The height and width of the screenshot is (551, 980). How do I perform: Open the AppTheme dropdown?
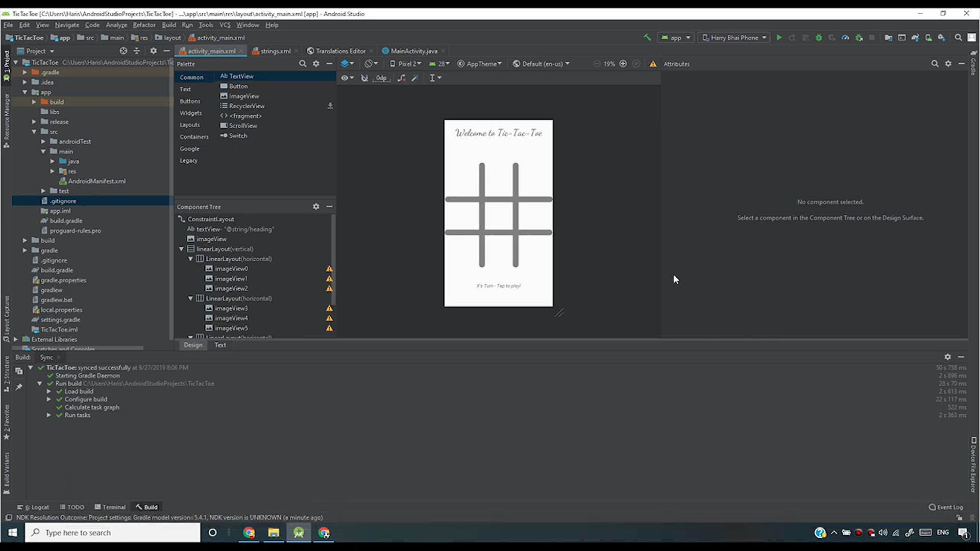[480, 64]
